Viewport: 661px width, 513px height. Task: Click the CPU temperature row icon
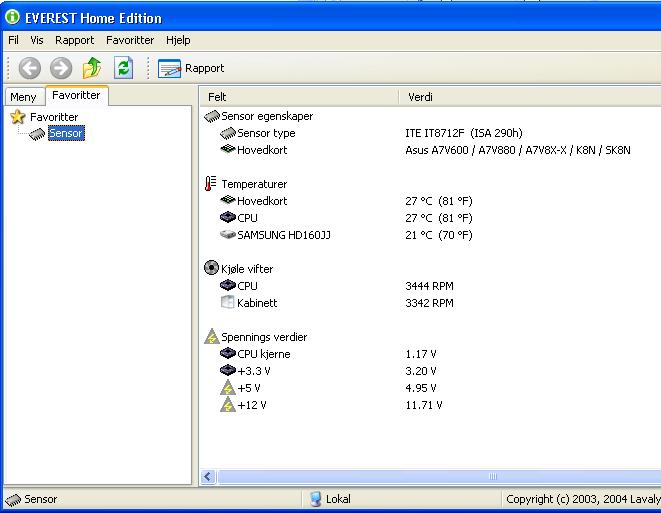tap(228, 218)
